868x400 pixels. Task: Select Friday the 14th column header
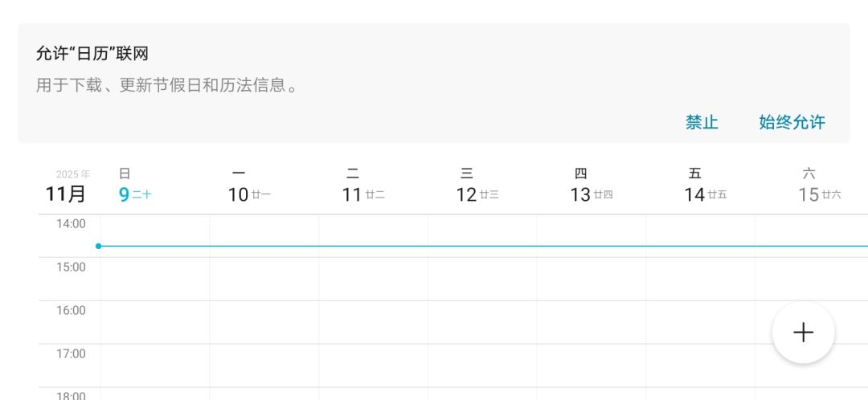[706, 186]
